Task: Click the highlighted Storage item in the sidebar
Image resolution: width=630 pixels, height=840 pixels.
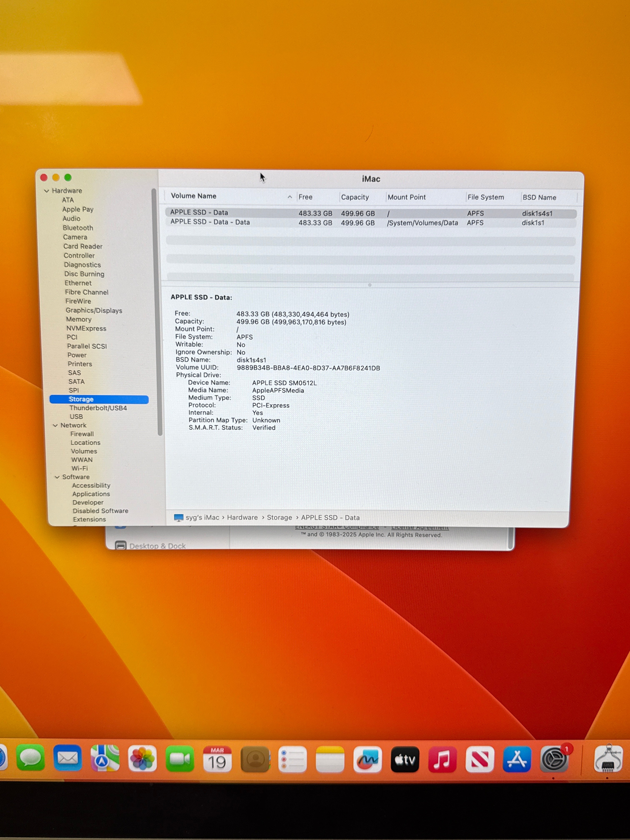Action: tap(99, 400)
